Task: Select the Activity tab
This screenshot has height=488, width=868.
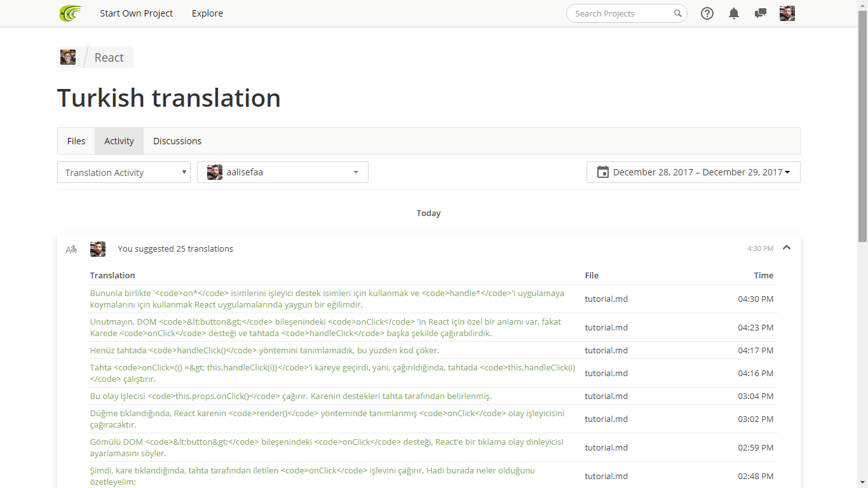Action: click(x=119, y=141)
